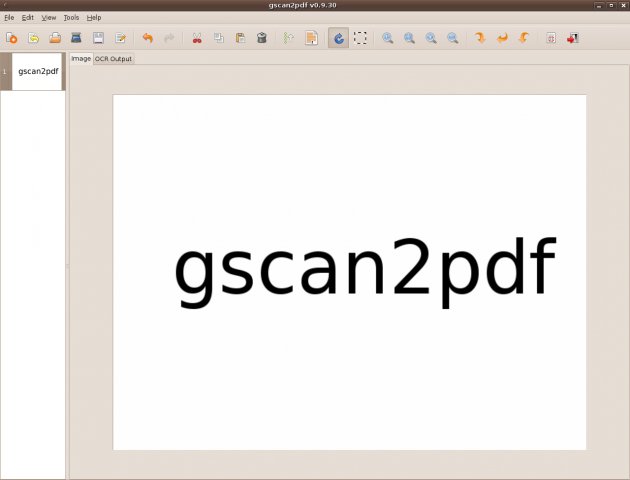Click the first magnifier, zoom 100%
The width and height of the screenshot is (630, 480).
click(x=388, y=38)
